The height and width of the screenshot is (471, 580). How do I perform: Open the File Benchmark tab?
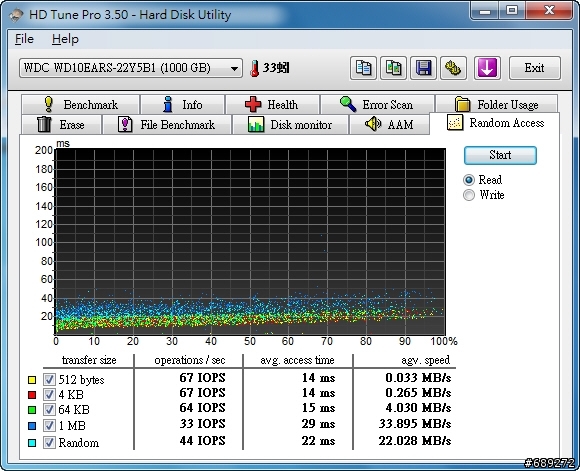167,124
